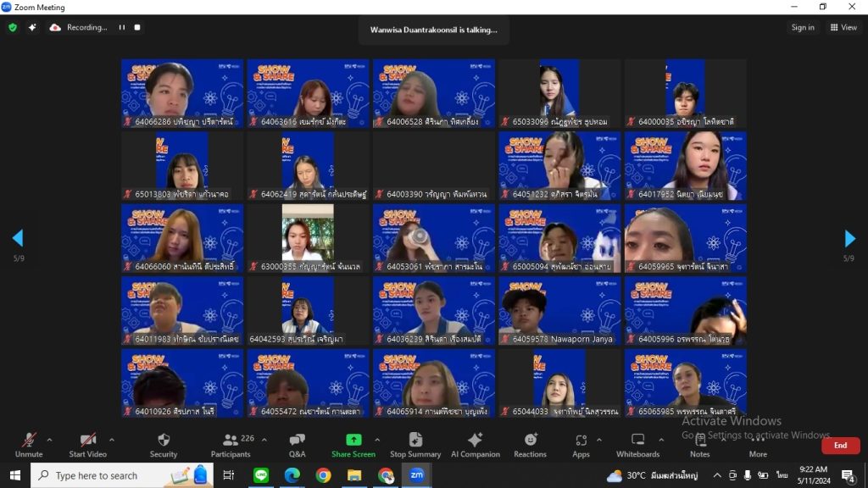Expand the Participants options arrow

264,441
